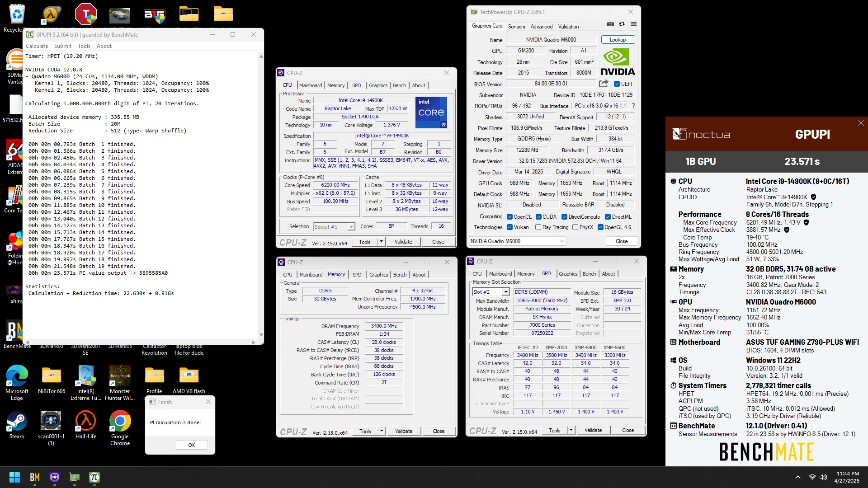Open Intel Extreme Tuning desktop shortcut
The image size is (868, 488).
[x=85, y=383]
